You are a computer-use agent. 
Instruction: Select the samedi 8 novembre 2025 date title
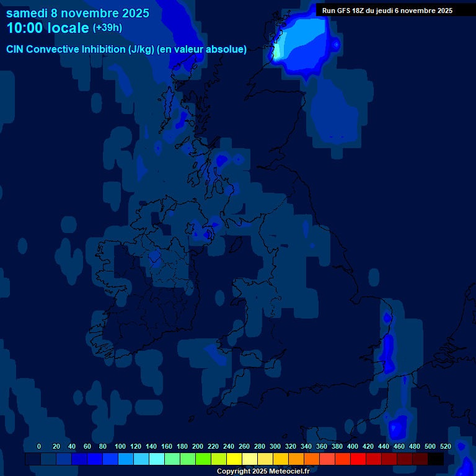coord(77,13)
